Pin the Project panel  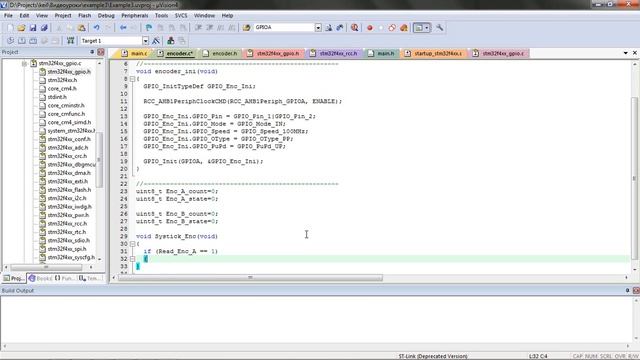pos(92,52)
